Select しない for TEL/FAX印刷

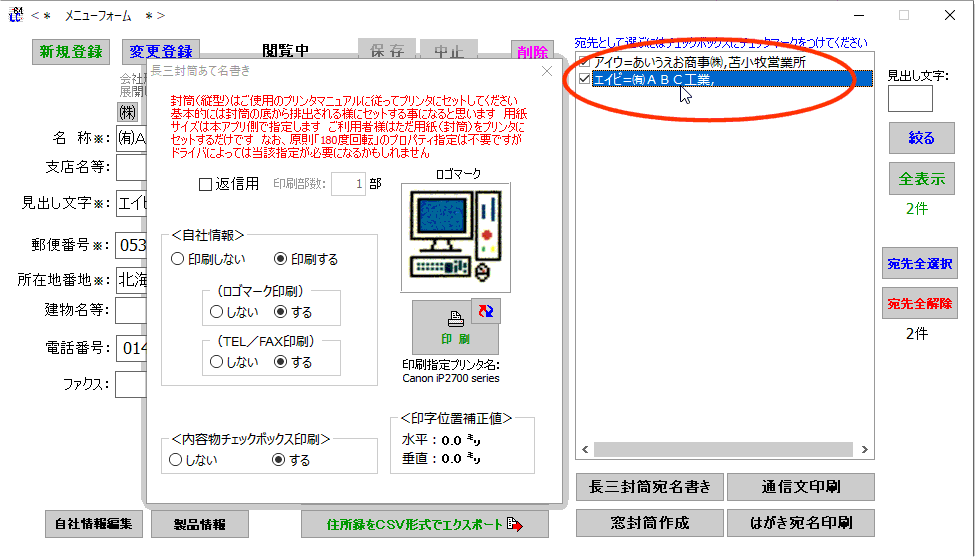[217, 362]
